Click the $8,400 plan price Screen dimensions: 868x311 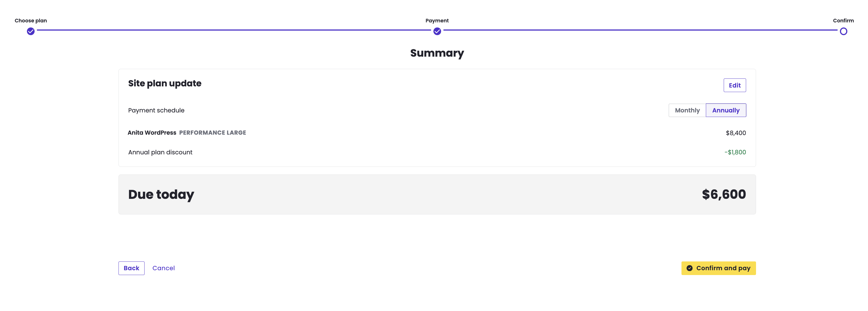pos(736,133)
